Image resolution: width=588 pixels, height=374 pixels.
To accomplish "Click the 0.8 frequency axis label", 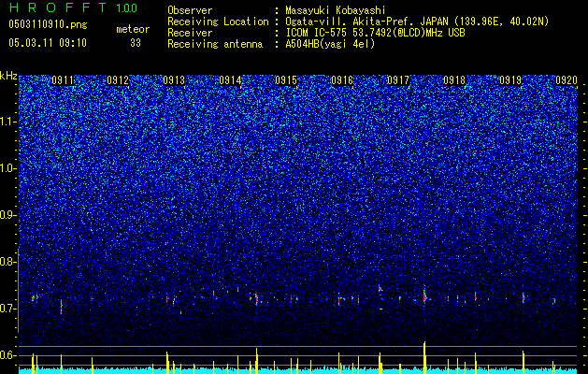I will 8,262.
